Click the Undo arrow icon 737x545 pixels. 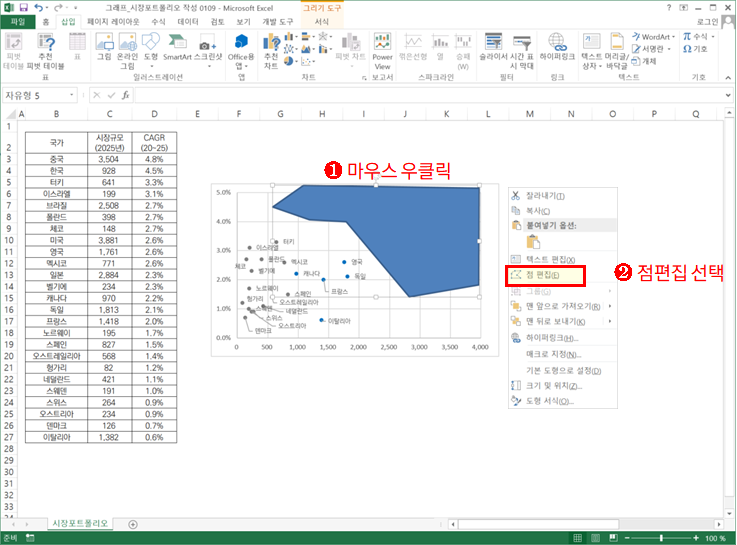(x=39, y=8)
